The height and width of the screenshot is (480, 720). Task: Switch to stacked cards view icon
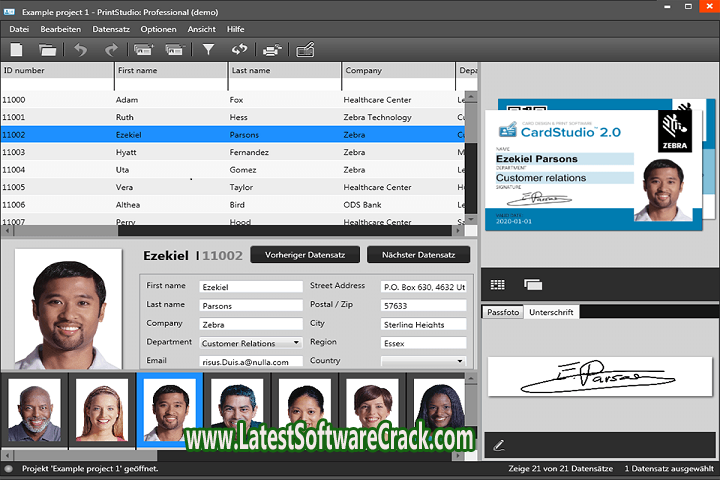[x=533, y=285]
